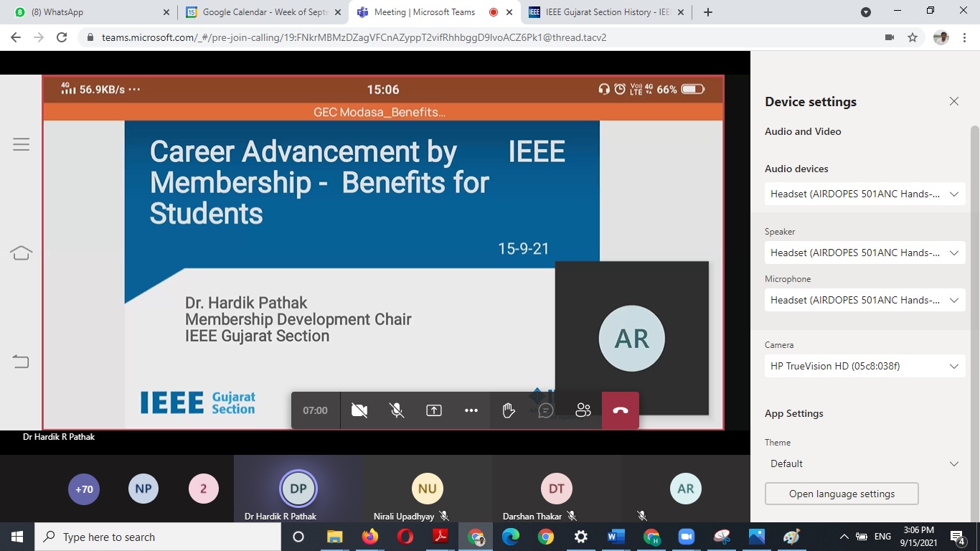This screenshot has width=980, height=551.
Task: Bookmark this page with star icon
Action: [913, 37]
